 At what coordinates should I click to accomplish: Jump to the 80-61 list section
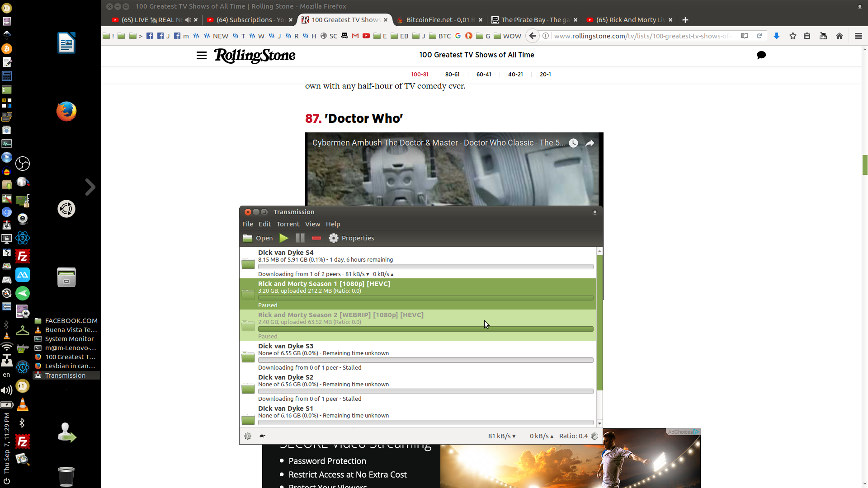452,75
